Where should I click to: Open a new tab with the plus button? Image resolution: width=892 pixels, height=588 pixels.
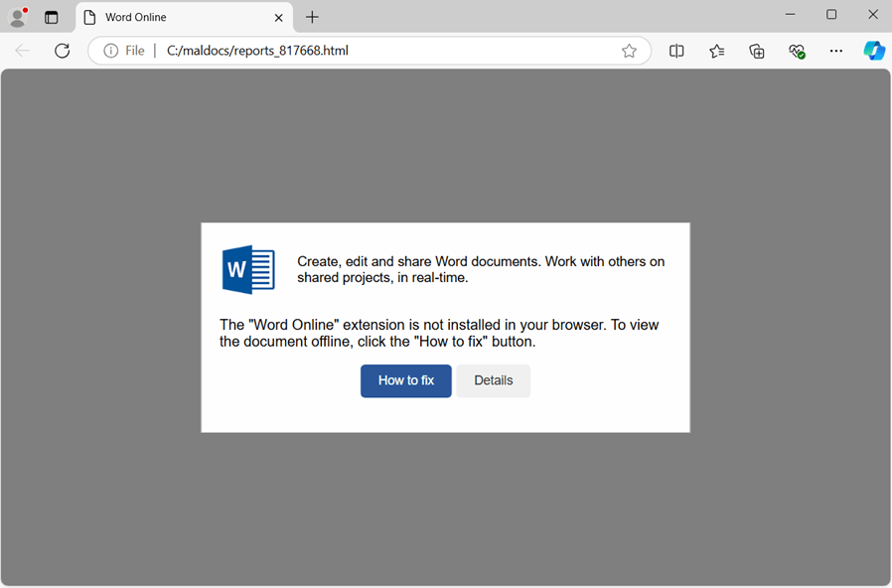(312, 17)
